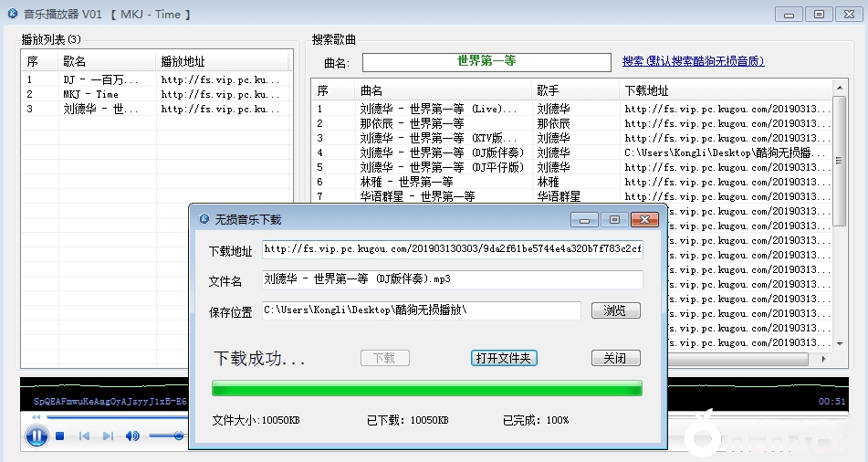Click the download URL cell in result row 1

point(727,110)
